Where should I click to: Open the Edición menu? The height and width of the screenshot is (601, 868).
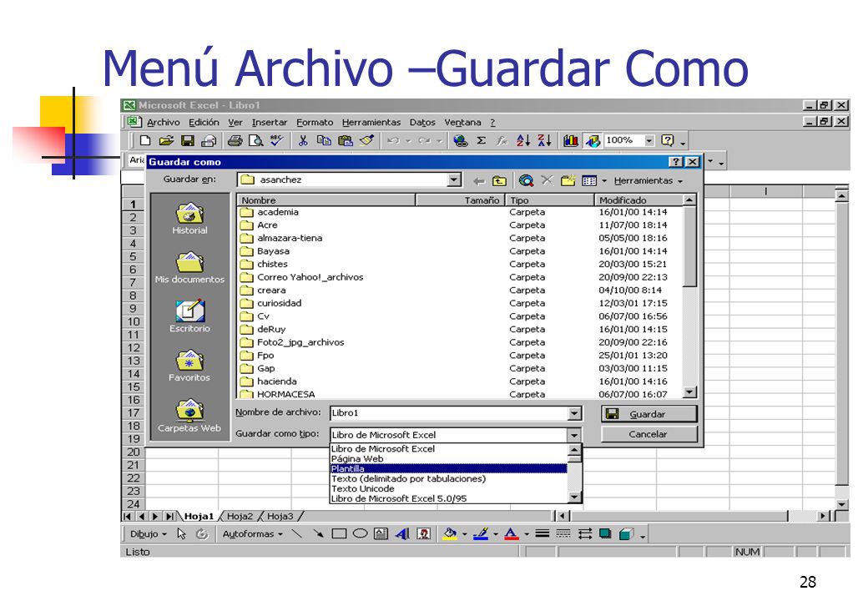point(204,123)
